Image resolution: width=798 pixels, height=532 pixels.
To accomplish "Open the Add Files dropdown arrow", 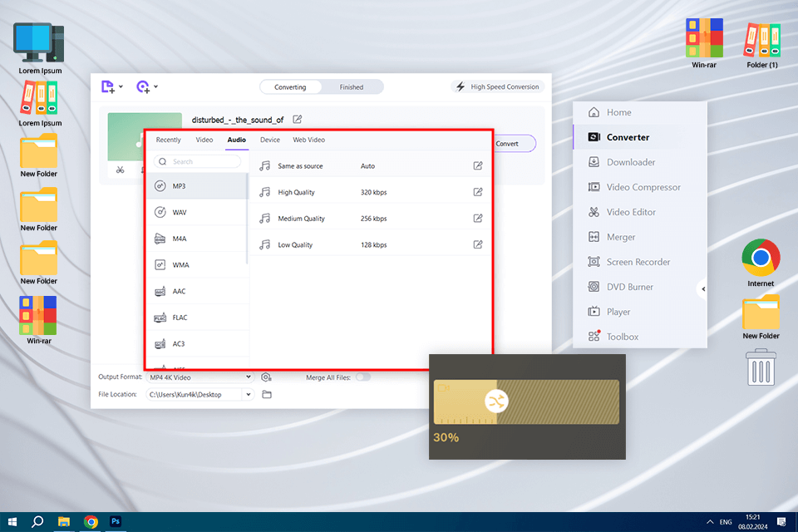I will click(x=121, y=87).
